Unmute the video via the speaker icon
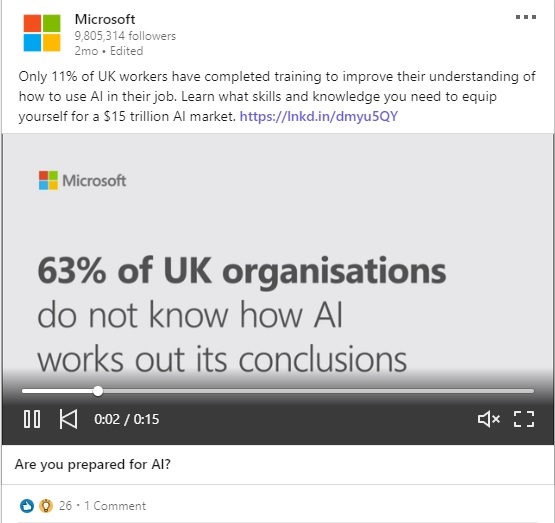The width and height of the screenshot is (555, 523). pyautogui.click(x=489, y=419)
